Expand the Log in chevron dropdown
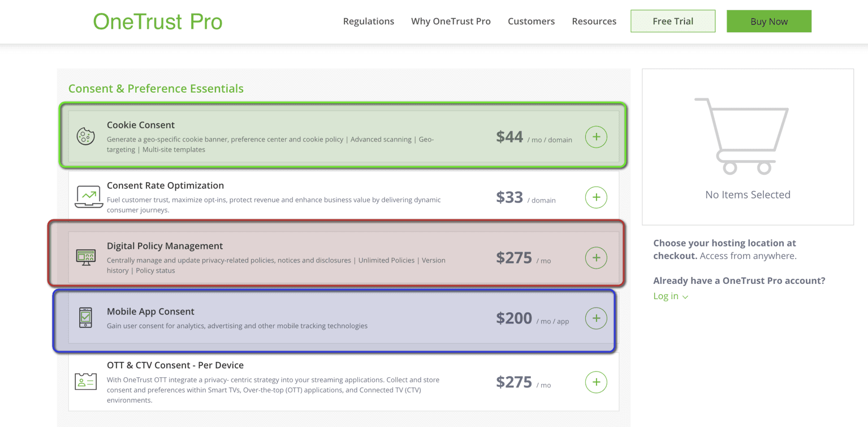 (685, 296)
